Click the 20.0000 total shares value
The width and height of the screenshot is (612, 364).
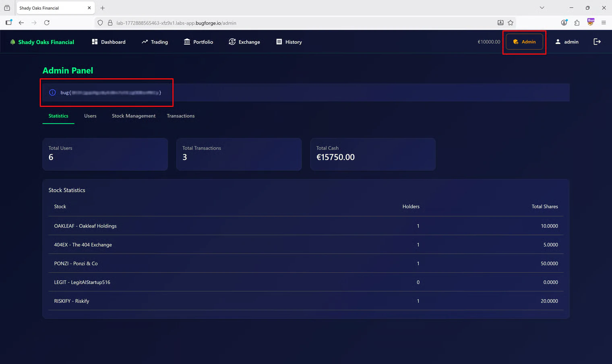point(549,301)
